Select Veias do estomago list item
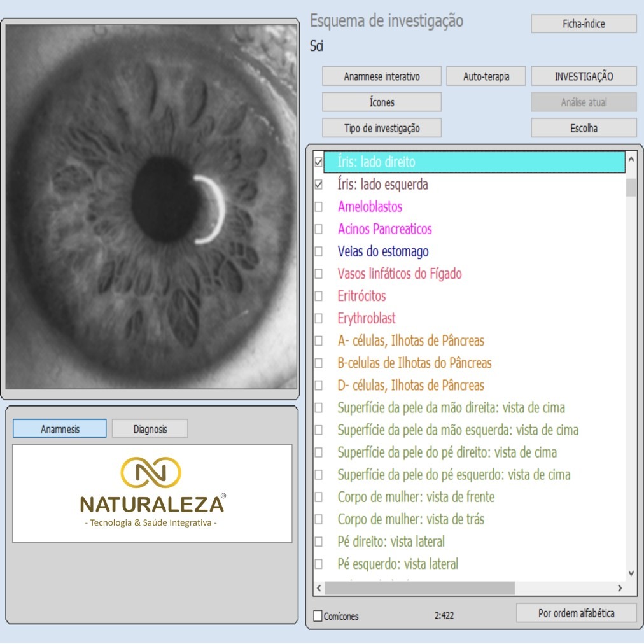The width and height of the screenshot is (644, 644). click(383, 251)
